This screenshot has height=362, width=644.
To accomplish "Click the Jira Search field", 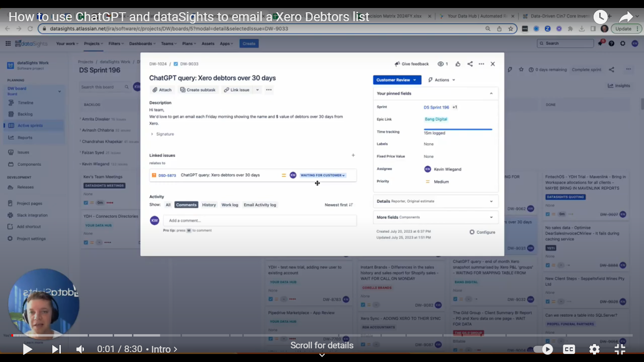I will (x=565, y=43).
